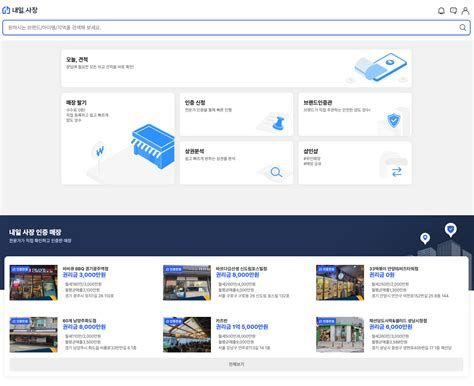
Task: Open the photo of the 6,000만원 listing
Action: pyautogui.click(x=340, y=335)
